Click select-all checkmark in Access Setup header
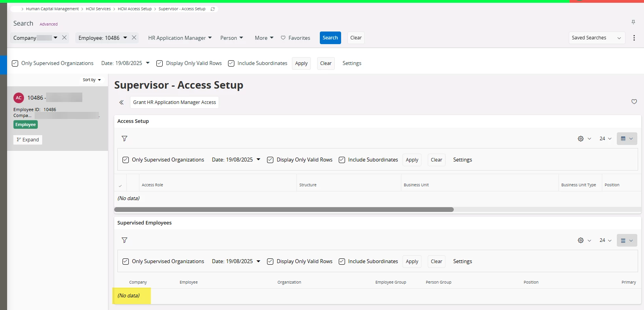Image resolution: width=644 pixels, height=310 pixels. click(x=120, y=185)
